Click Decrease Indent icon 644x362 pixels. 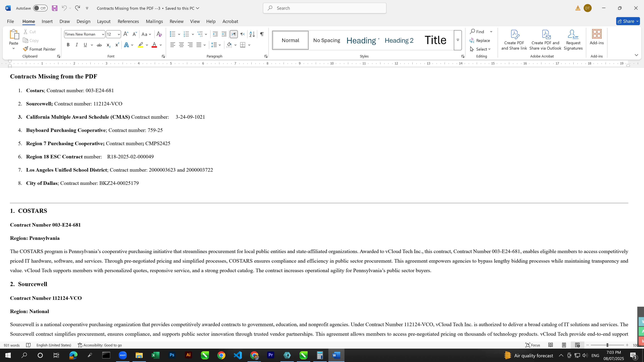tap(215, 34)
